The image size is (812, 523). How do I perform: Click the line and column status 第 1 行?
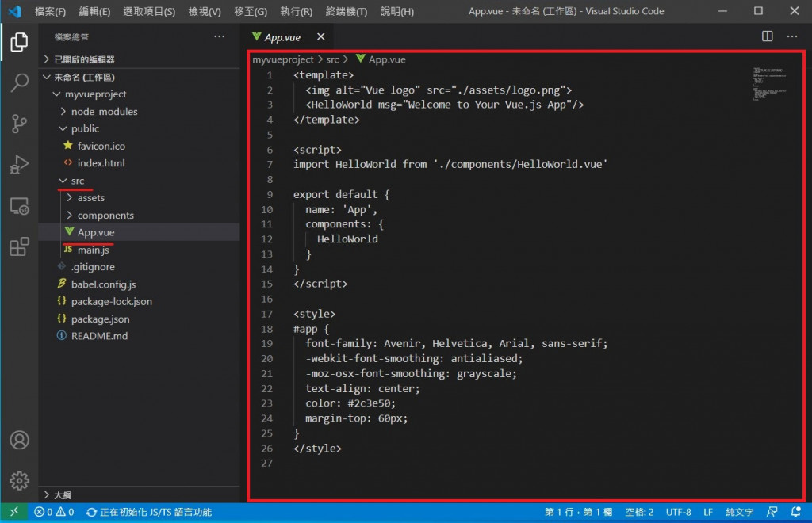pos(578,512)
